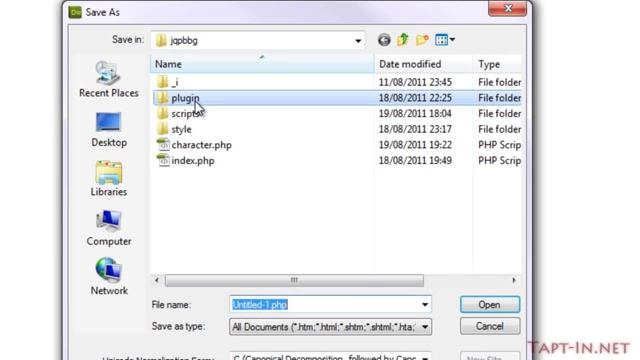Image resolution: width=640 pixels, height=360 pixels.
Task: Click the Cancel button
Action: (x=490, y=326)
